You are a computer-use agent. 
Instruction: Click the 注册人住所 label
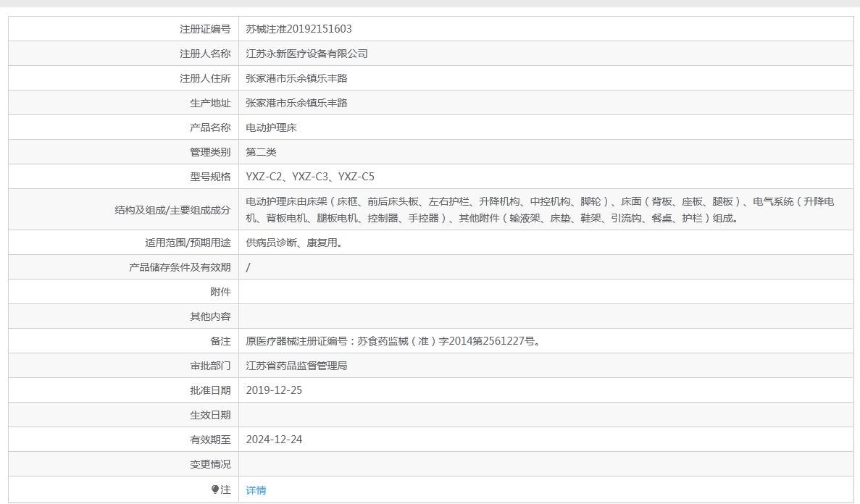tap(205, 78)
